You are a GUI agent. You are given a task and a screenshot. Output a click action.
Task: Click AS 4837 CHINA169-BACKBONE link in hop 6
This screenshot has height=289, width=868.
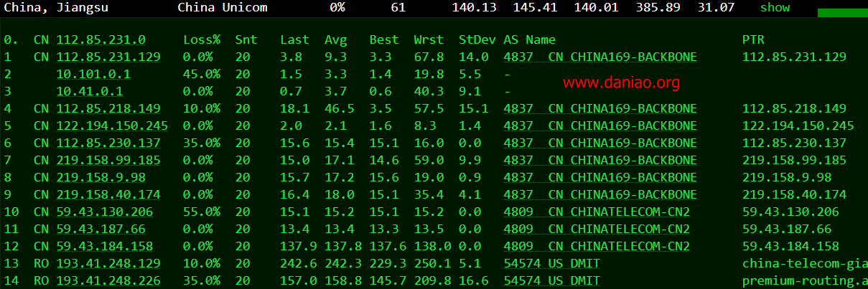[x=600, y=143]
